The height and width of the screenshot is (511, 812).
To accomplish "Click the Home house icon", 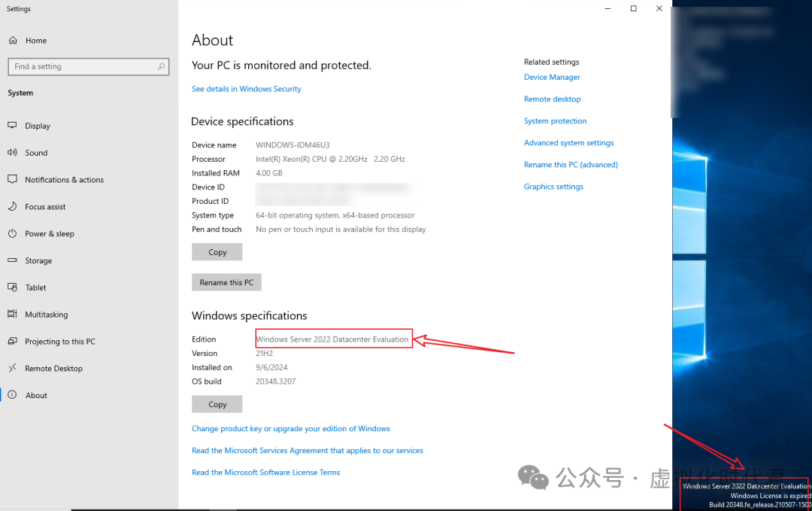I will click(13, 41).
